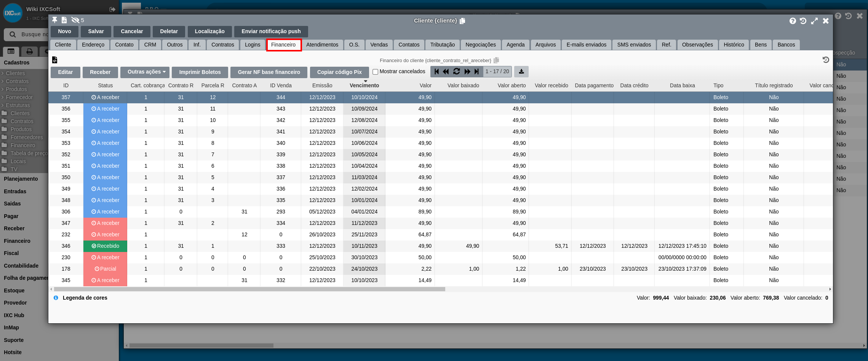Switch to the Contratos tab

pos(222,45)
